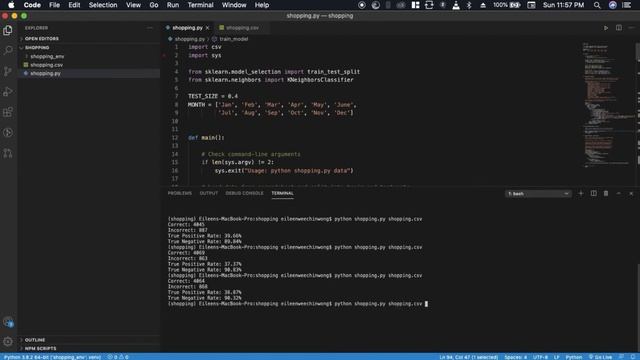
Task: Open the Run and Debug view
Action: coord(8,91)
